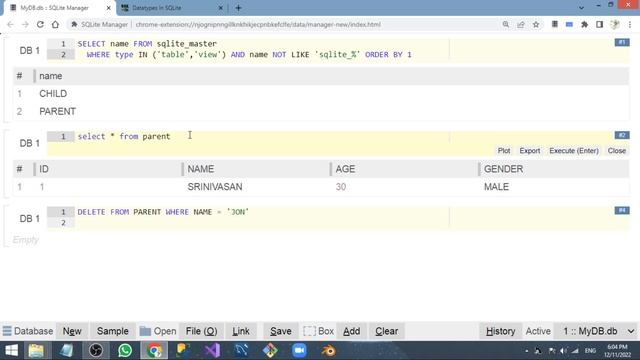Click the share icon in the address bar

click(x=521, y=24)
